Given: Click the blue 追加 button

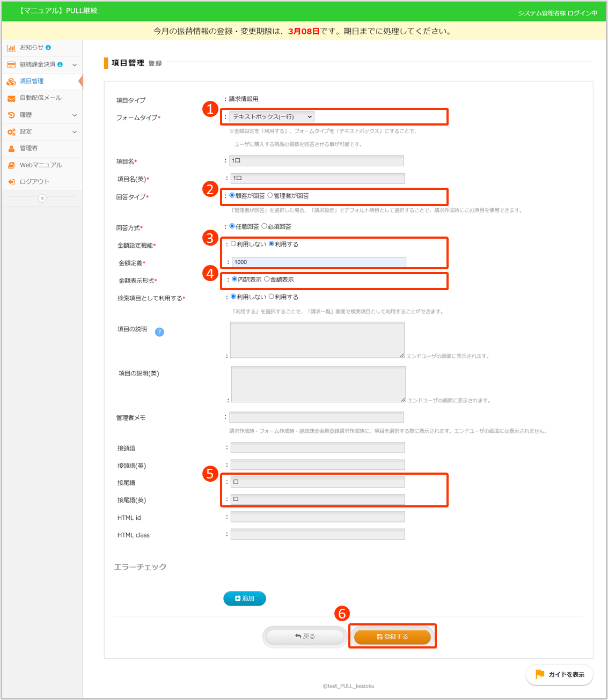Looking at the screenshot, I should coord(245,599).
